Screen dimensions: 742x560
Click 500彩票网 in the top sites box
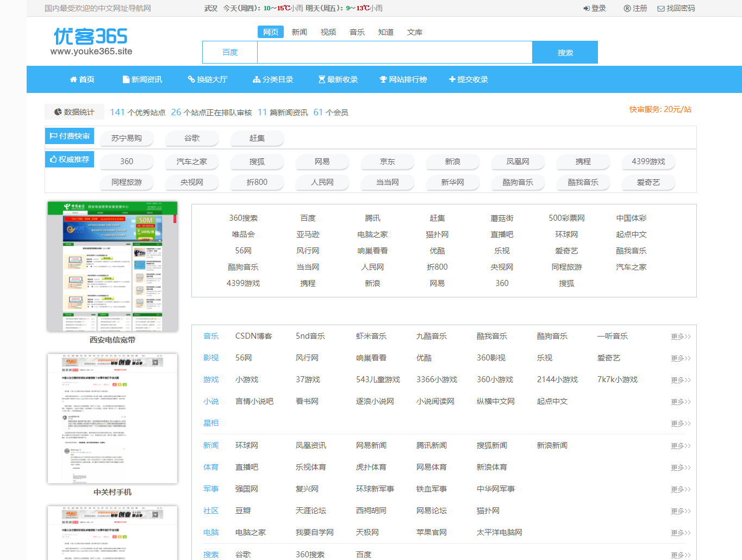point(567,218)
